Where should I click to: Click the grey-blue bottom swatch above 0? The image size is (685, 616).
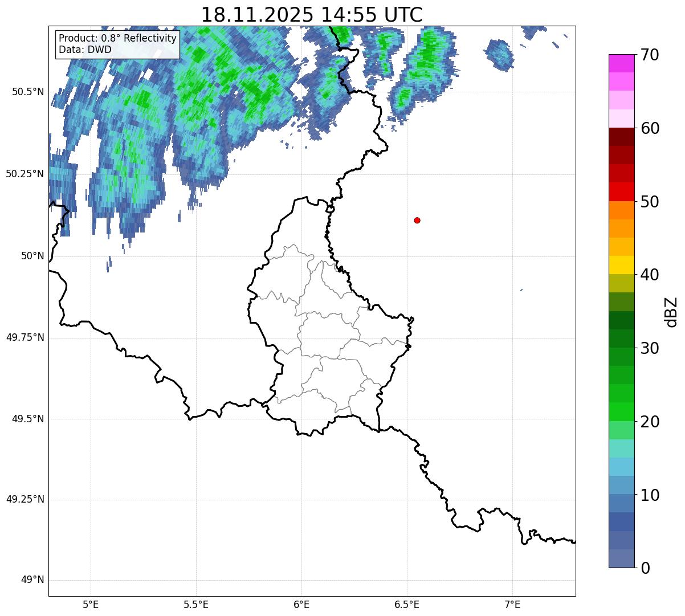click(x=621, y=558)
